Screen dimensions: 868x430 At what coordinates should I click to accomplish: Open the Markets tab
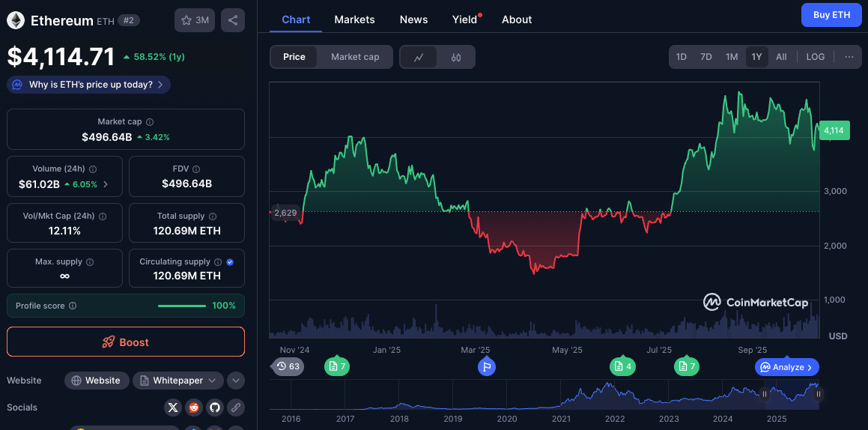point(354,19)
